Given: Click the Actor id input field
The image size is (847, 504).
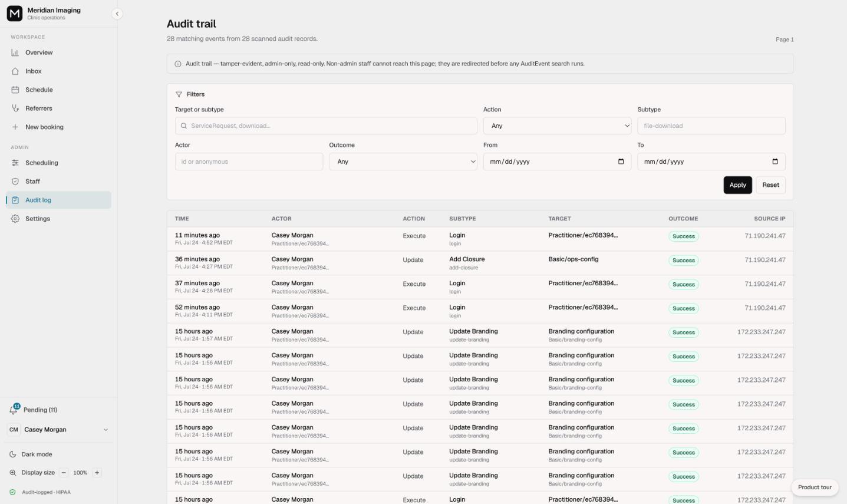Looking at the screenshot, I should 249,162.
